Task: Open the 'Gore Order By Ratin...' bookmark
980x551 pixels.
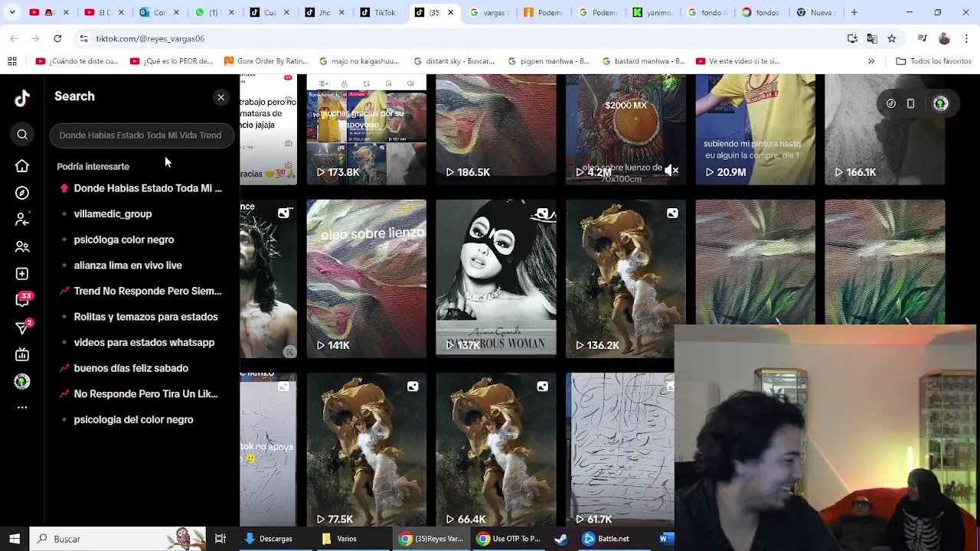Action: click(x=266, y=61)
